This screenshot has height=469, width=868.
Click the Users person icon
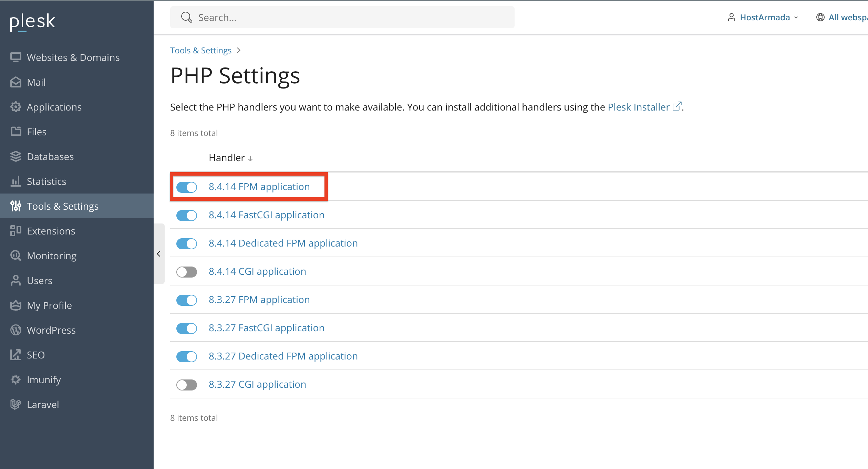click(16, 280)
